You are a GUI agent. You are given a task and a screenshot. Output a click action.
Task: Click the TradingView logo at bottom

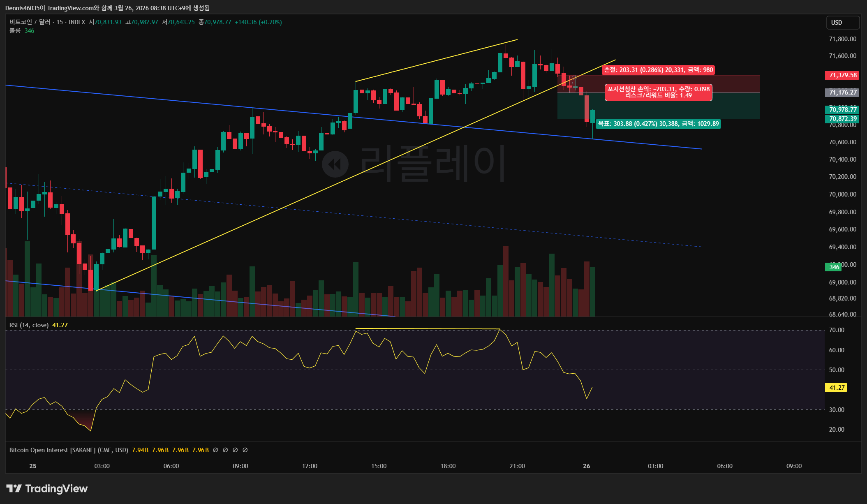(x=47, y=488)
